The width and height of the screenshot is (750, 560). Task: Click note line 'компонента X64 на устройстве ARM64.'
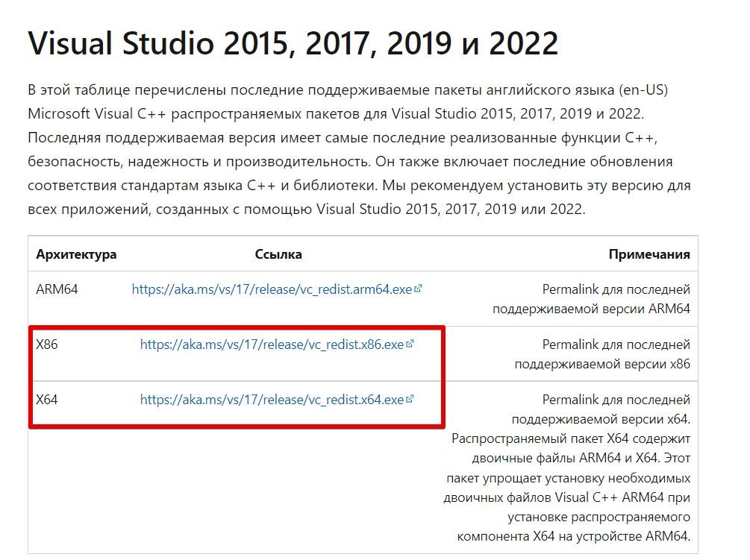tap(573, 537)
